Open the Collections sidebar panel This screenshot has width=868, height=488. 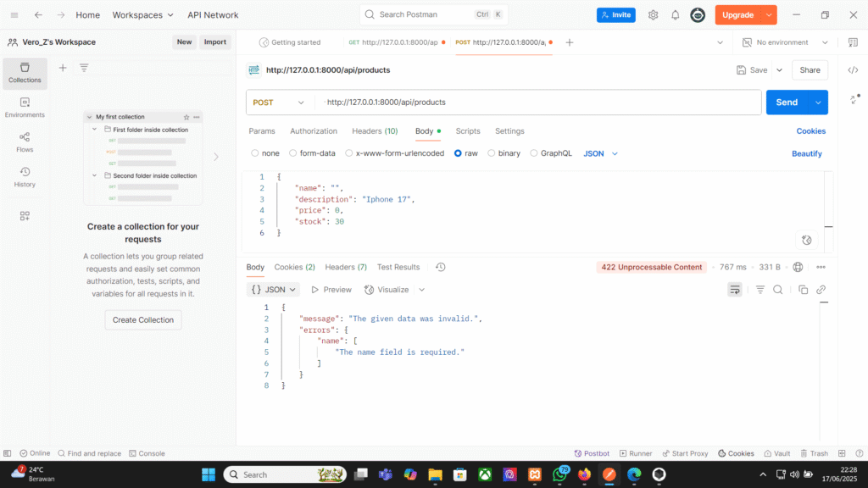point(25,73)
